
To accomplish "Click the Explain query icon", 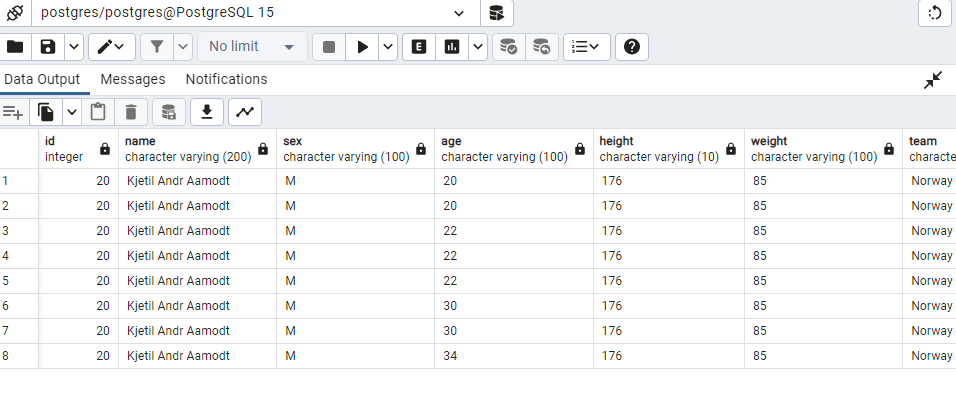I will 418,47.
